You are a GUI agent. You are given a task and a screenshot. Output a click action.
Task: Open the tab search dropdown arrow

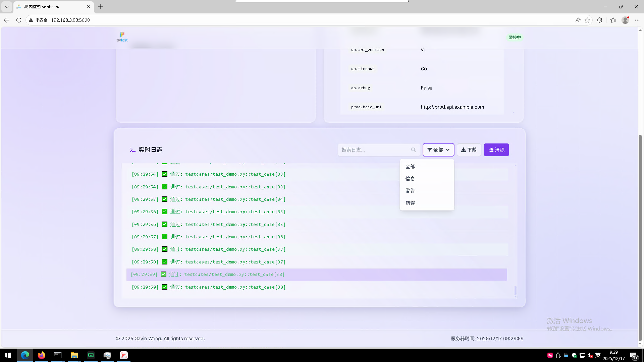(x=7, y=7)
